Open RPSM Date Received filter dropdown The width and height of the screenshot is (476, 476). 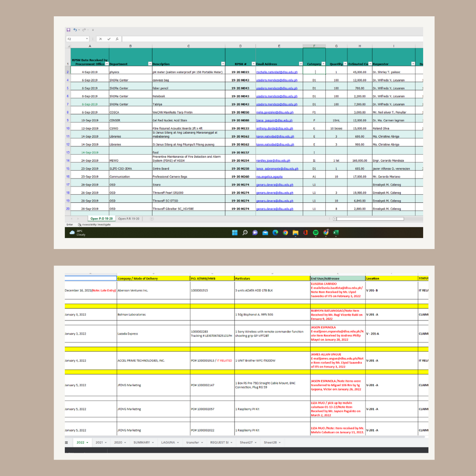[107, 64]
